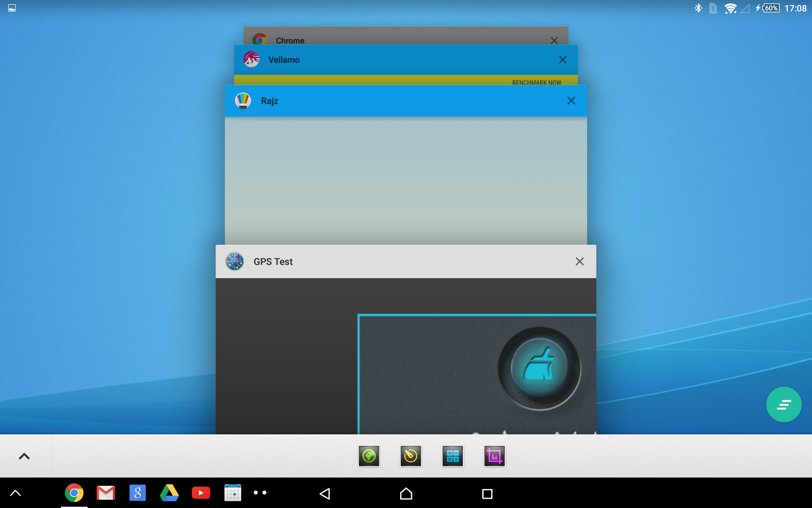The height and width of the screenshot is (508, 812).
Task: Tap the Bluetooth status icon
Action: pyautogui.click(x=698, y=8)
